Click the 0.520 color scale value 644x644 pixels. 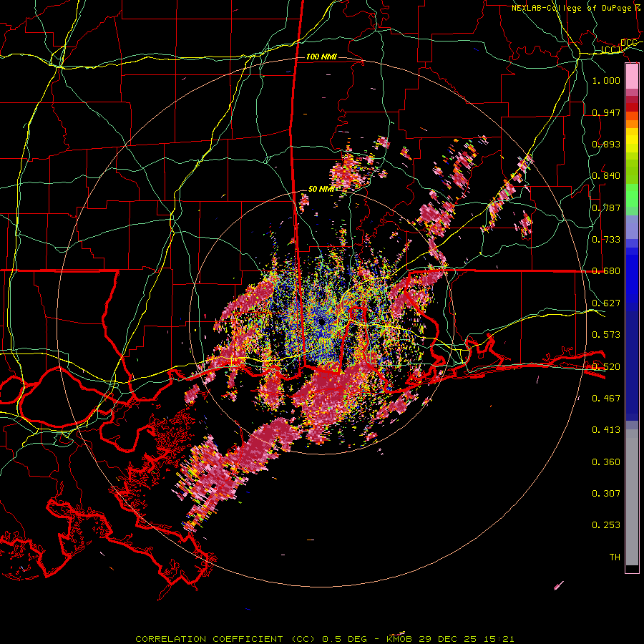[606, 367]
